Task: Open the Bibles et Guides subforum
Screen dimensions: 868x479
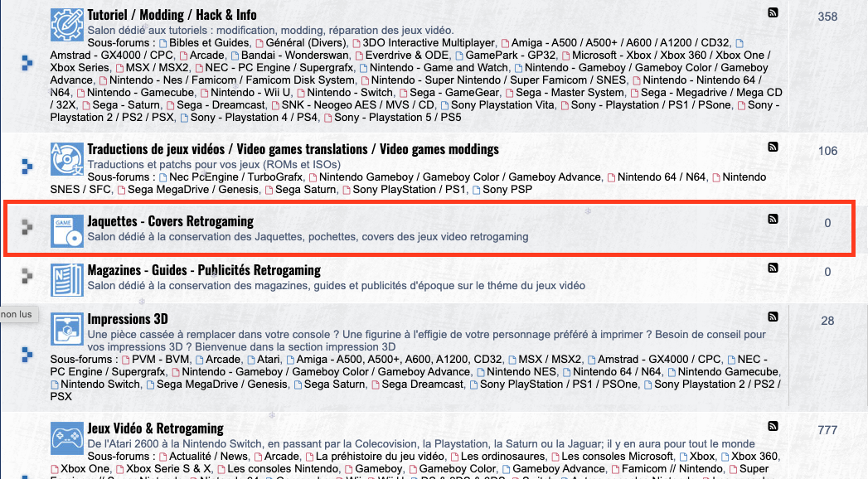Action: tap(209, 42)
